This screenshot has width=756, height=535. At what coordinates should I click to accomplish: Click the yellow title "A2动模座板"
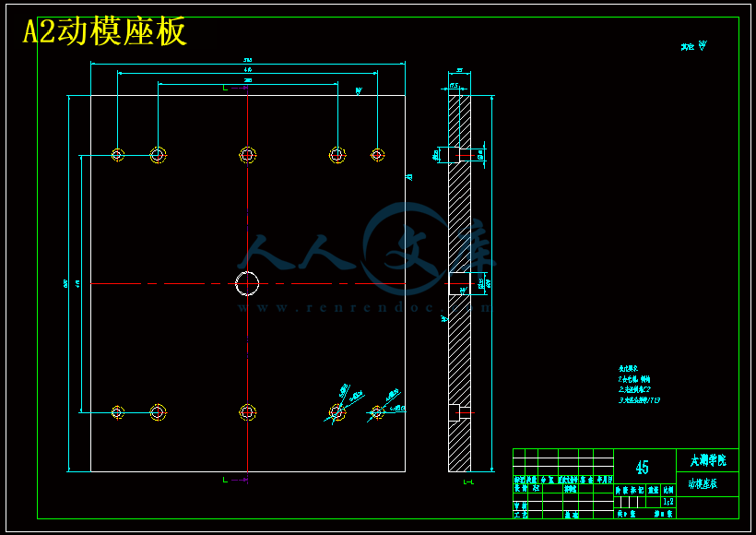pyautogui.click(x=104, y=32)
